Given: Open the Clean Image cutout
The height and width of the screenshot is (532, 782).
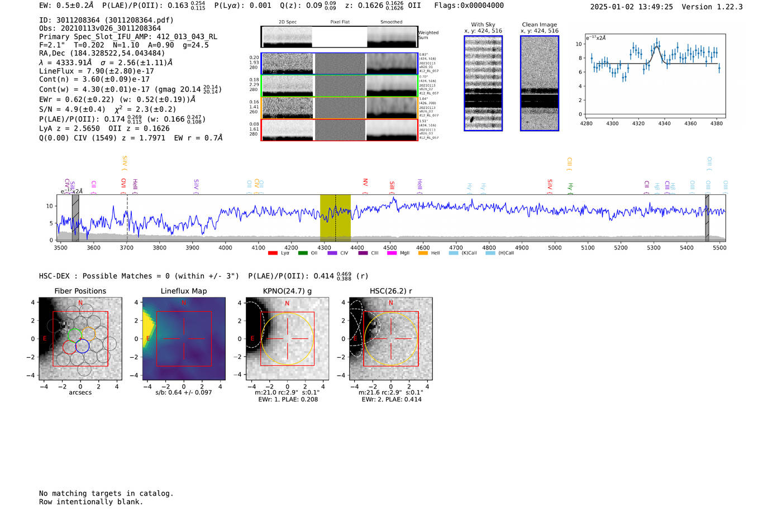Looking at the screenshot, I should pyautogui.click(x=540, y=83).
